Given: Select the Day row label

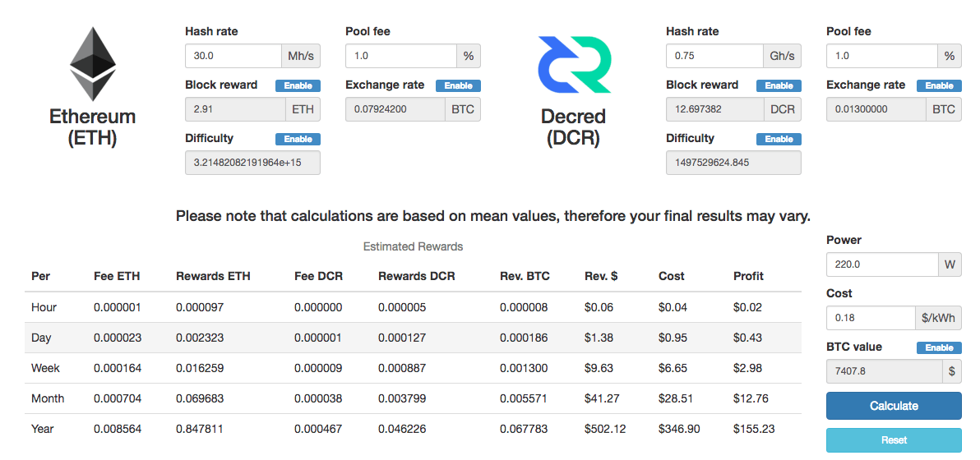Looking at the screenshot, I should (41, 338).
